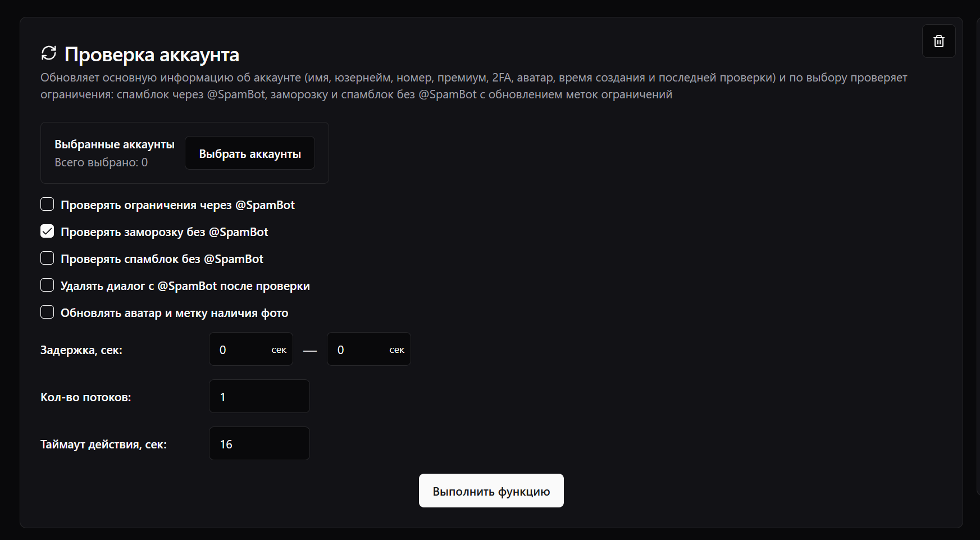Uncheck Проверять заморозку без @SpamBot
980x540 pixels.
click(47, 232)
